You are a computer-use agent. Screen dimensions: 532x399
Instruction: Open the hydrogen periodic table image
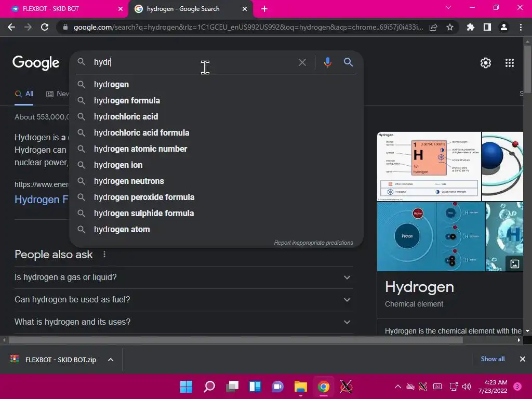pos(429,167)
